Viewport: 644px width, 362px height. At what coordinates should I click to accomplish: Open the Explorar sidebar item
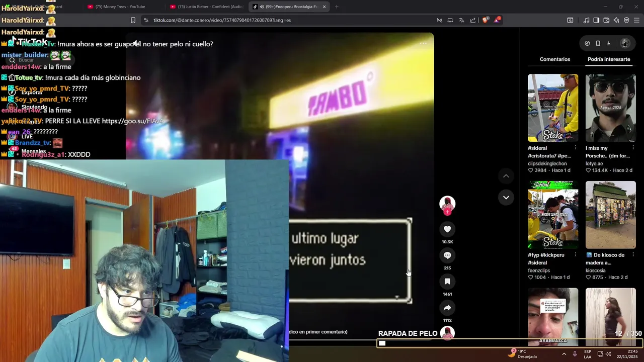(26, 93)
